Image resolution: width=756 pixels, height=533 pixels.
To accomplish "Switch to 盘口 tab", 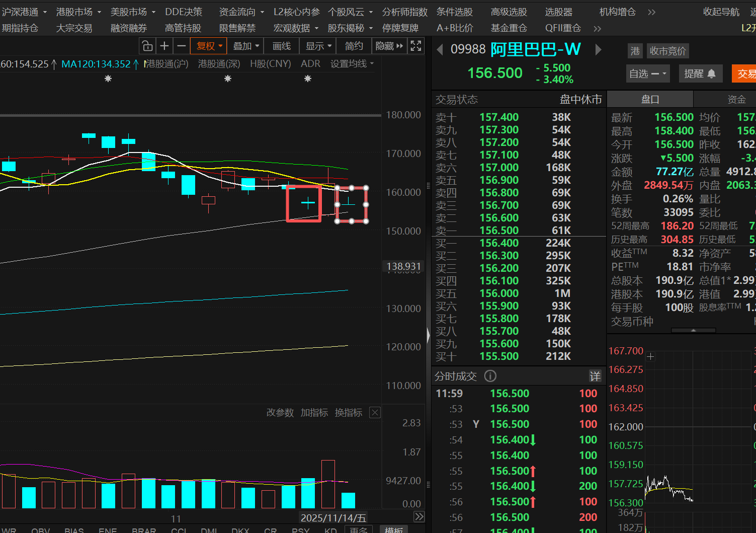I will point(650,100).
